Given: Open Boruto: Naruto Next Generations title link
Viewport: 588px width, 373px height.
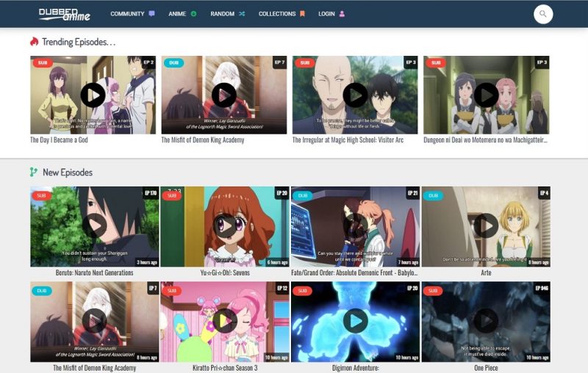Looking at the screenshot, I should point(95,272).
